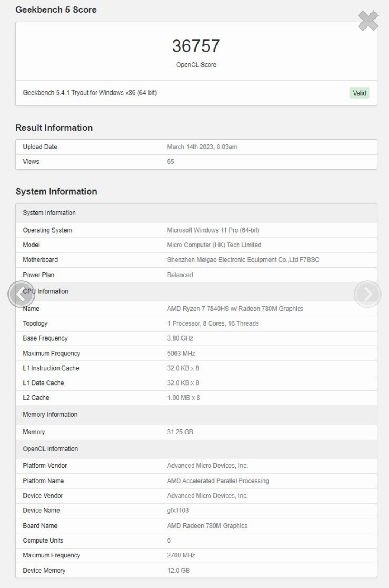Select 1 Processor, 8 Cores, 16 Threads
Image resolution: width=389 pixels, height=588 pixels.
point(213,323)
